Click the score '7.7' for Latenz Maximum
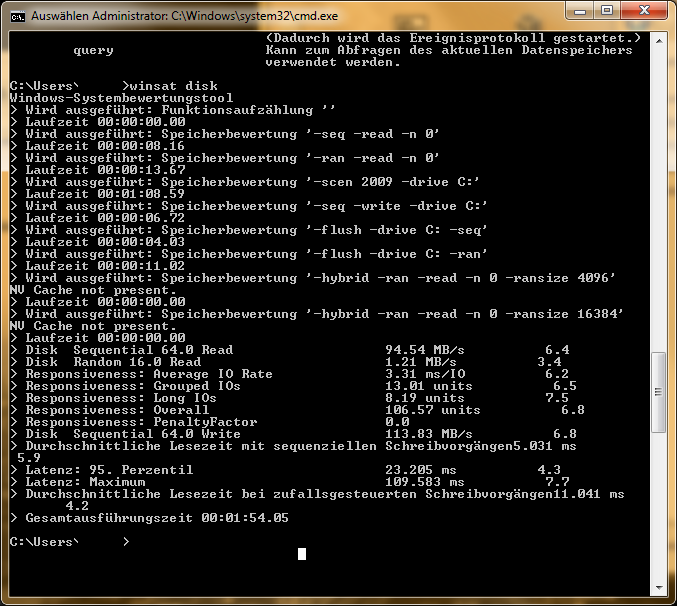This screenshot has height=606, width=677. click(557, 482)
